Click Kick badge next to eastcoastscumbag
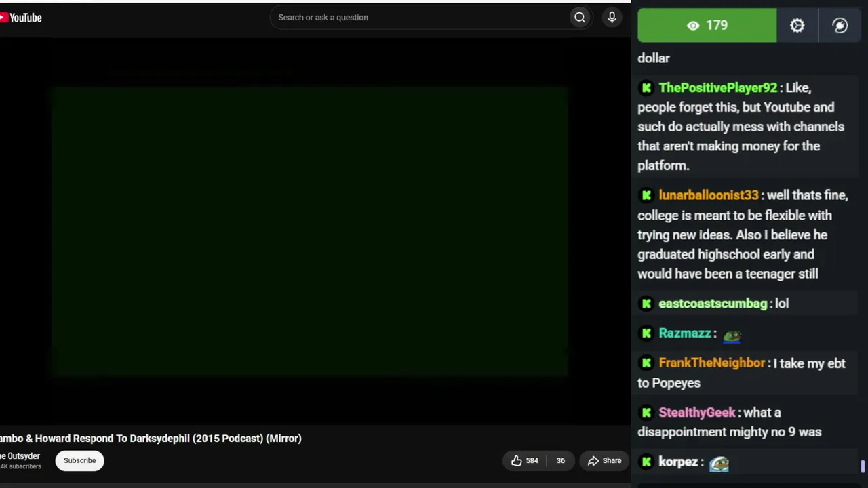The height and width of the screenshot is (488, 868). click(646, 304)
